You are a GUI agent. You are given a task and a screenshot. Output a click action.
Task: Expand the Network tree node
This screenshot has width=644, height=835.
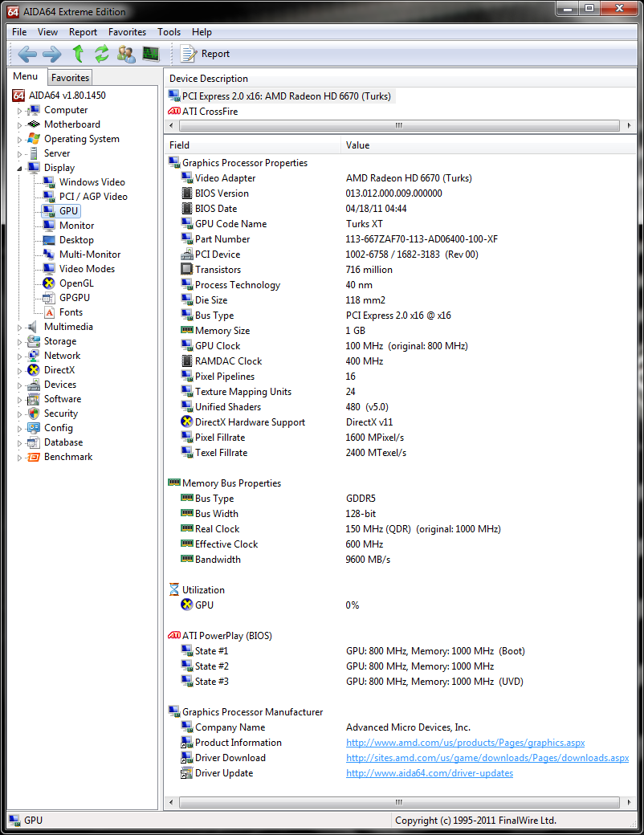(20, 356)
